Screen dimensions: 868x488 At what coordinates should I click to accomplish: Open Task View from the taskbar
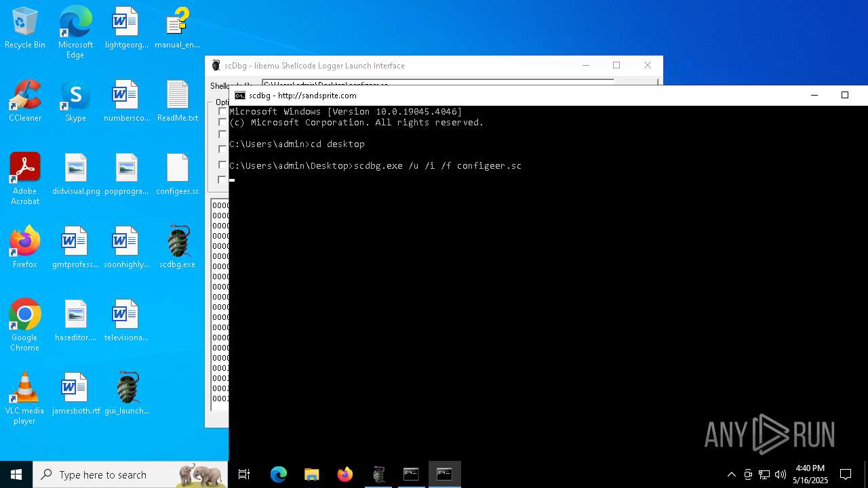(244, 474)
